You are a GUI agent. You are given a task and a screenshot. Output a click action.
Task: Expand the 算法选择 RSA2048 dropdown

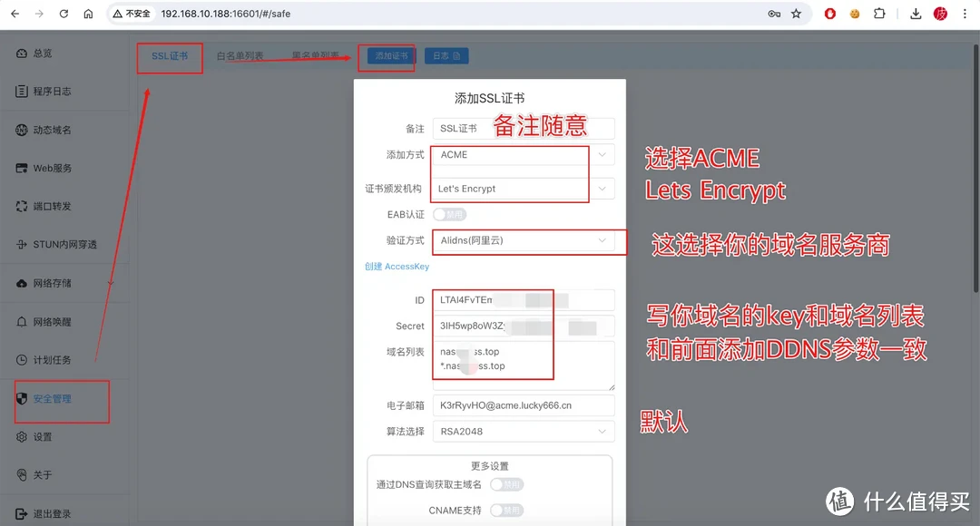523,432
